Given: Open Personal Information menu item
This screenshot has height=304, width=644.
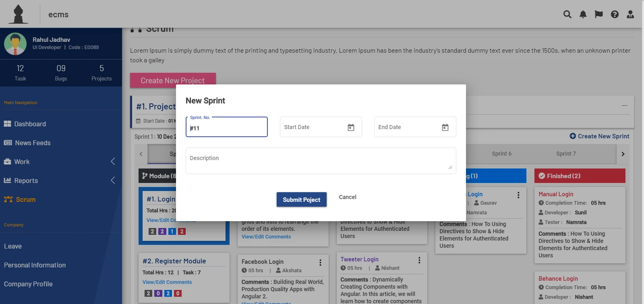Looking at the screenshot, I should 35,265.
